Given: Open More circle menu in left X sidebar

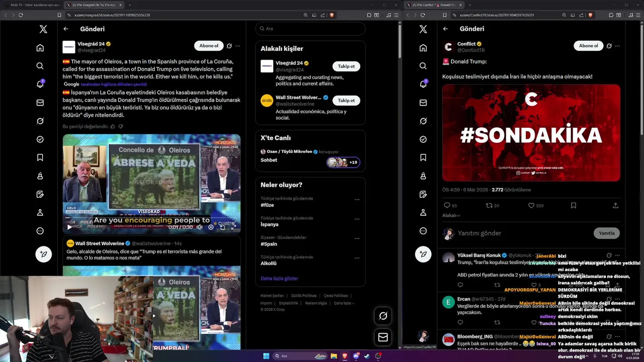Looking at the screenshot, I should (x=40, y=231).
